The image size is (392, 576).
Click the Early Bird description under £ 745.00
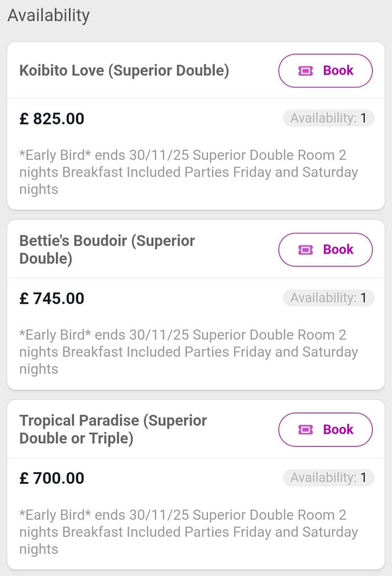[x=188, y=352]
